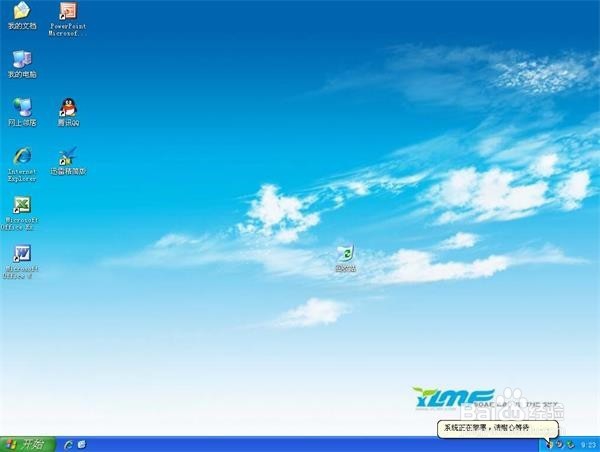The image size is (600, 452).
Task: Select the Microsoft Office Excel shortcut
Action: pyautogui.click(x=21, y=213)
